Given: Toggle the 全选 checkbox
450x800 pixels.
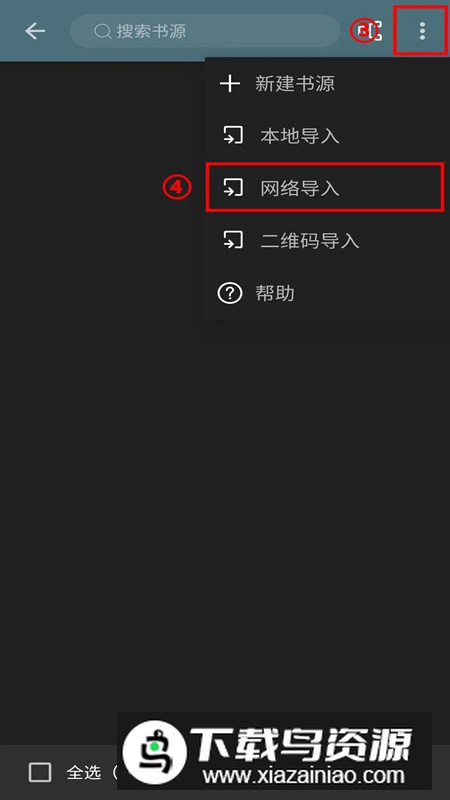Looking at the screenshot, I should pos(40,772).
